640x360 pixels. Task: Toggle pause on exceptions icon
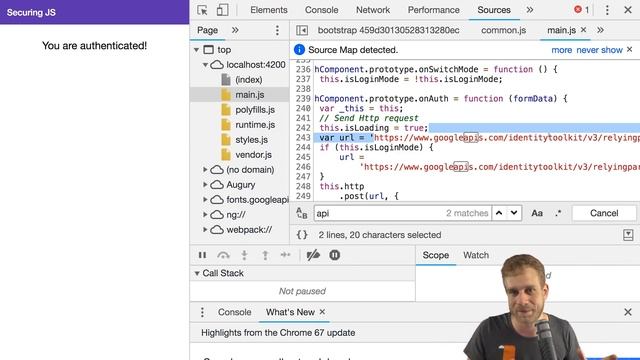[x=334, y=255]
